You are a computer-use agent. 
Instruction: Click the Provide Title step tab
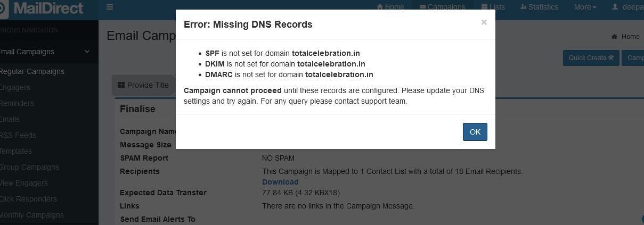(143, 85)
